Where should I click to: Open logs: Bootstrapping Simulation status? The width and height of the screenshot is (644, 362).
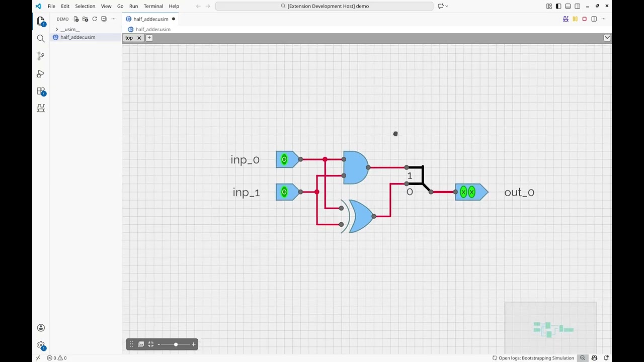pos(533,358)
